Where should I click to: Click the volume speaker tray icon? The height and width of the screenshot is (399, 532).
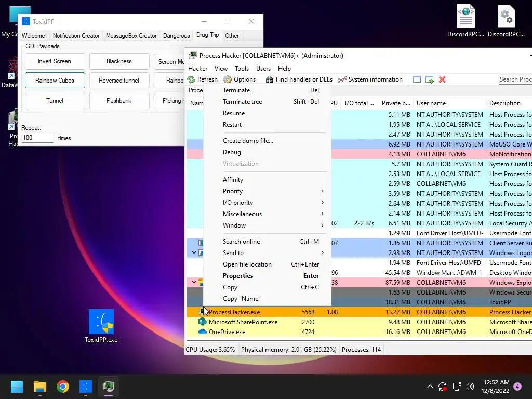[x=470, y=387]
